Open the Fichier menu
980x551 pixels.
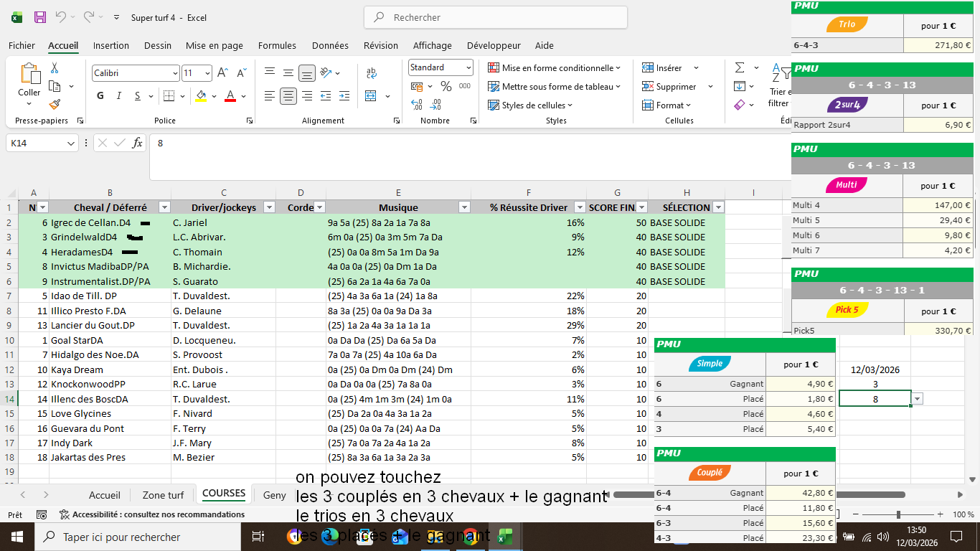(x=22, y=45)
